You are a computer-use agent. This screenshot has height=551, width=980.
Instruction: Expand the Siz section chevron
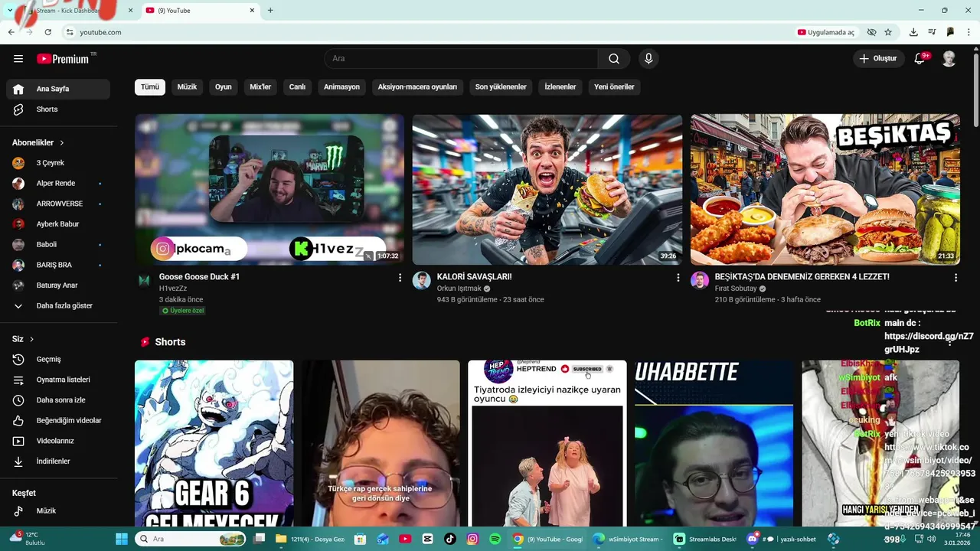pos(31,339)
